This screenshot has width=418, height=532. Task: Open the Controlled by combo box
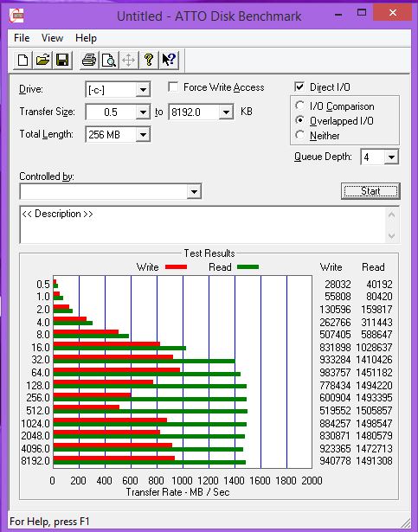tap(111, 192)
